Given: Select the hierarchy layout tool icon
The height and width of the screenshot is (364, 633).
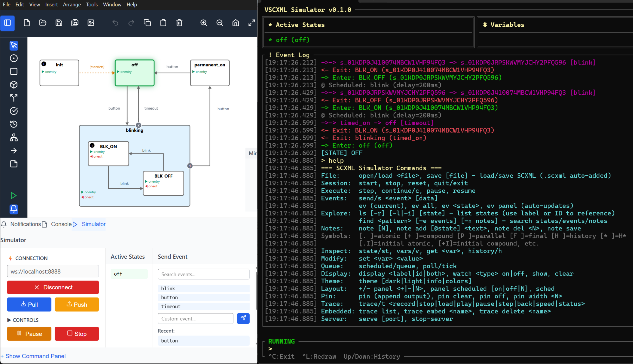Looking at the screenshot, I should coord(14,137).
